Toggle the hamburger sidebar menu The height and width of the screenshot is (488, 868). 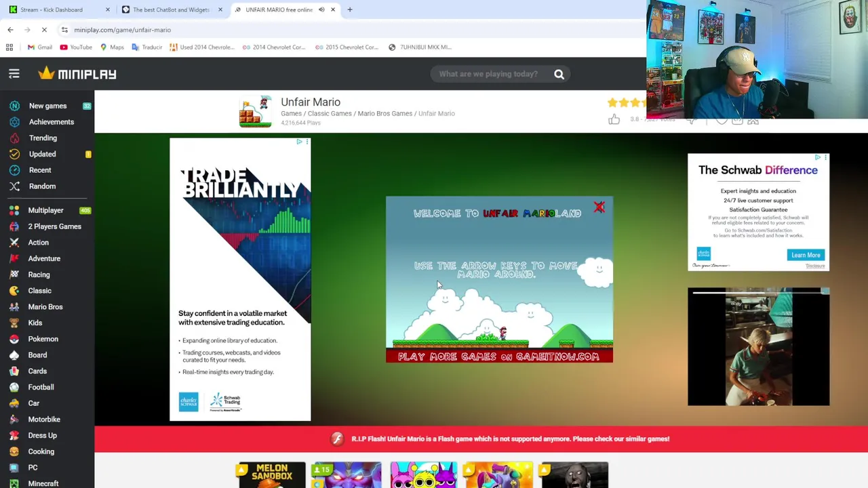[x=14, y=74]
